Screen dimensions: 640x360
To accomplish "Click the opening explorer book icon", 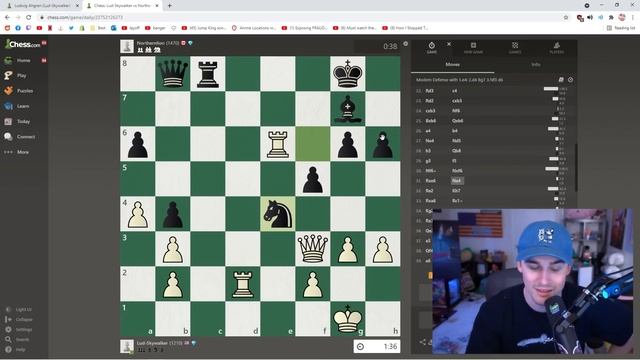I will 561,80.
